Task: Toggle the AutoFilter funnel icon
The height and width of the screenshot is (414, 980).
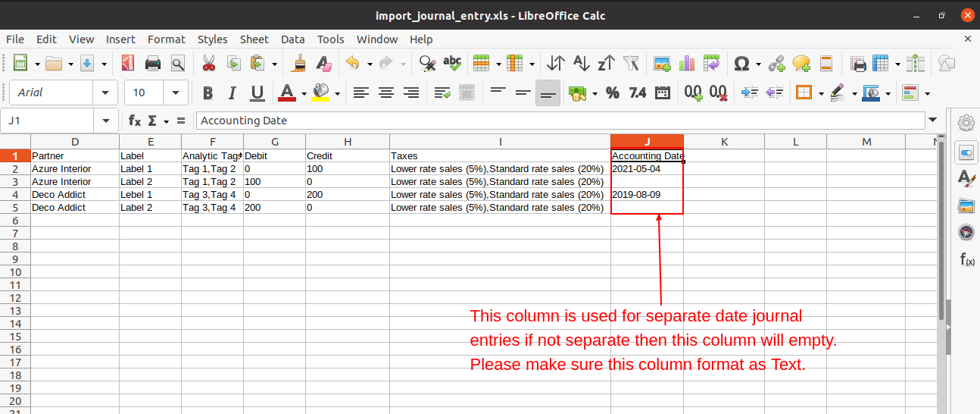Action: pyautogui.click(x=631, y=63)
